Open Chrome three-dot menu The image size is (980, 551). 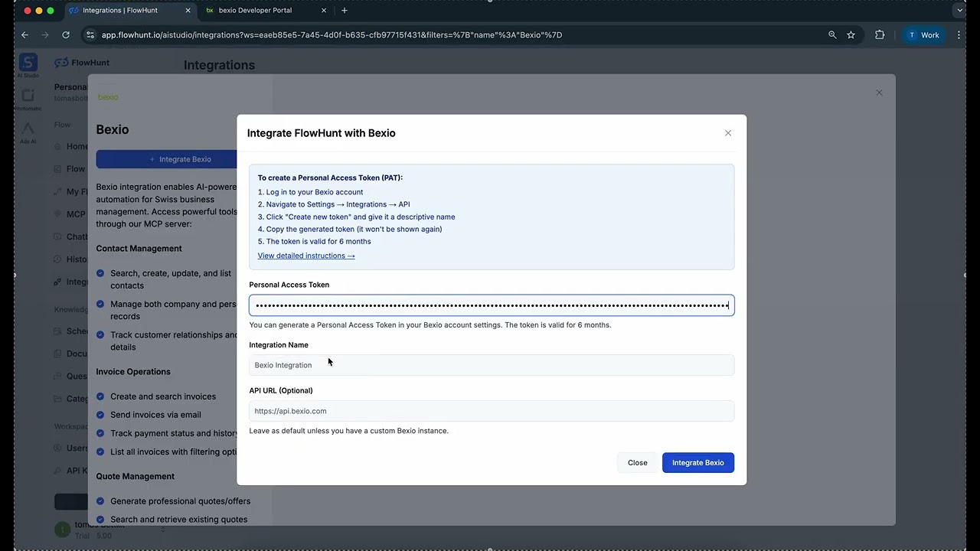(x=959, y=35)
